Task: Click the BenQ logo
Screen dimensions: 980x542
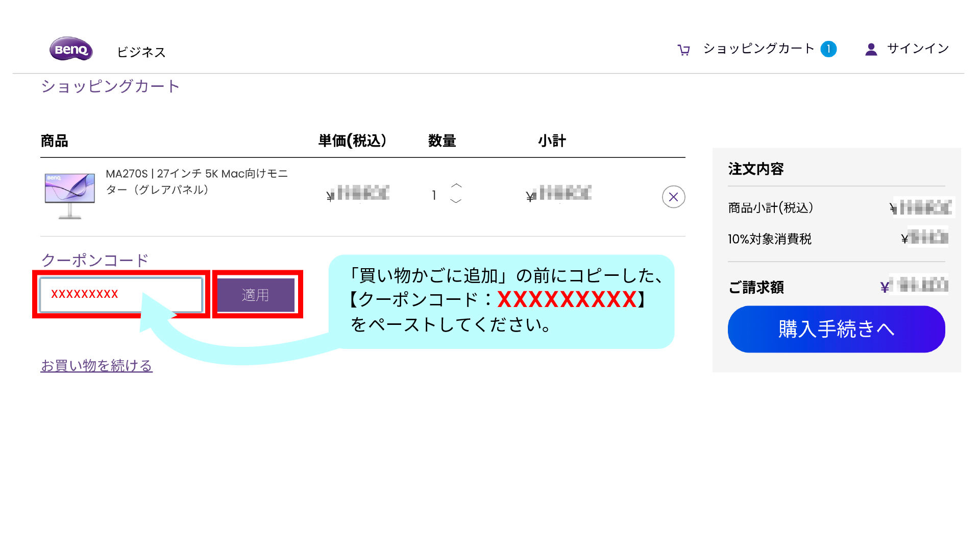Action: tap(71, 49)
